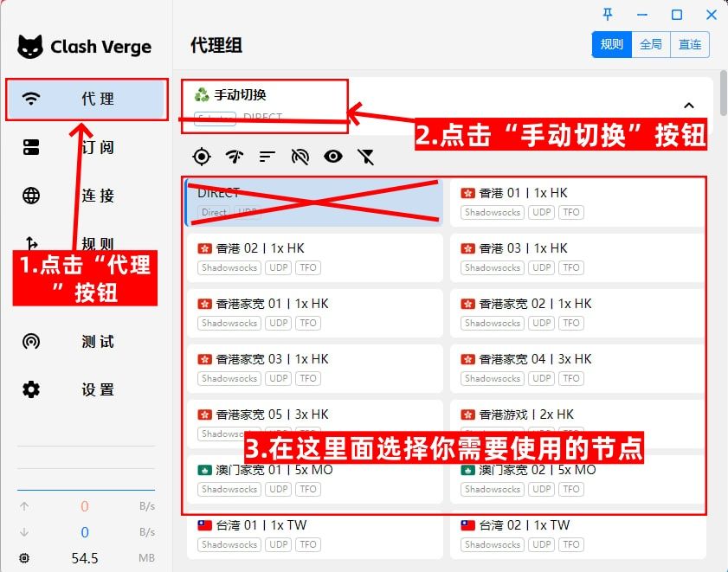Select node 香港家宽 02 | 1x HK
The width and height of the screenshot is (728, 572).
point(578,313)
